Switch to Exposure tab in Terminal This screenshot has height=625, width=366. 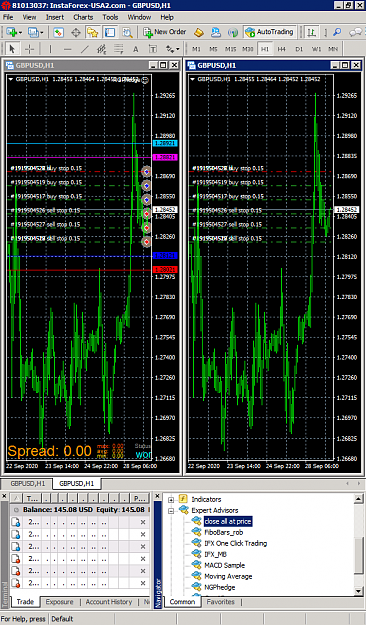(59, 602)
